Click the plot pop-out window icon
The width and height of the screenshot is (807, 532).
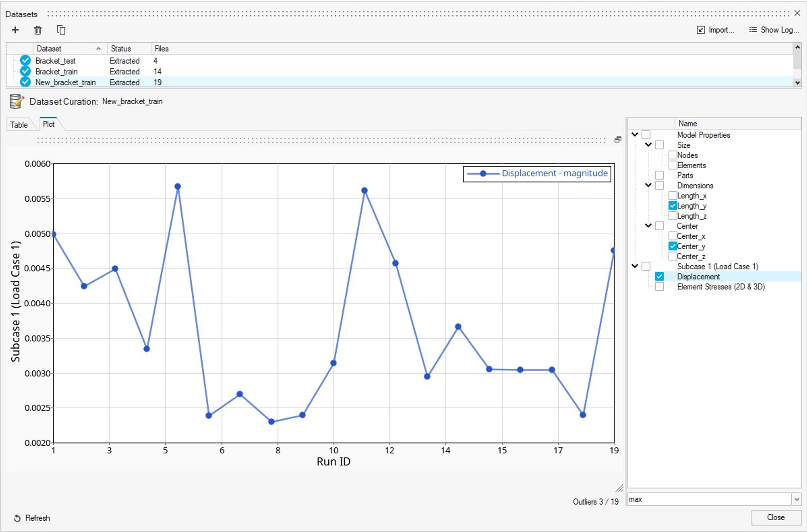point(617,140)
